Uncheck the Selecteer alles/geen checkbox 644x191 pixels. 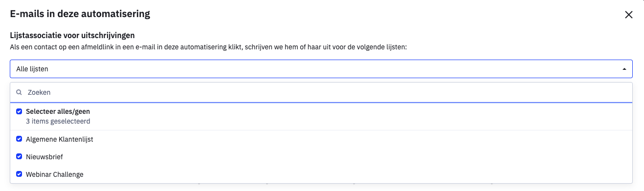point(19,111)
